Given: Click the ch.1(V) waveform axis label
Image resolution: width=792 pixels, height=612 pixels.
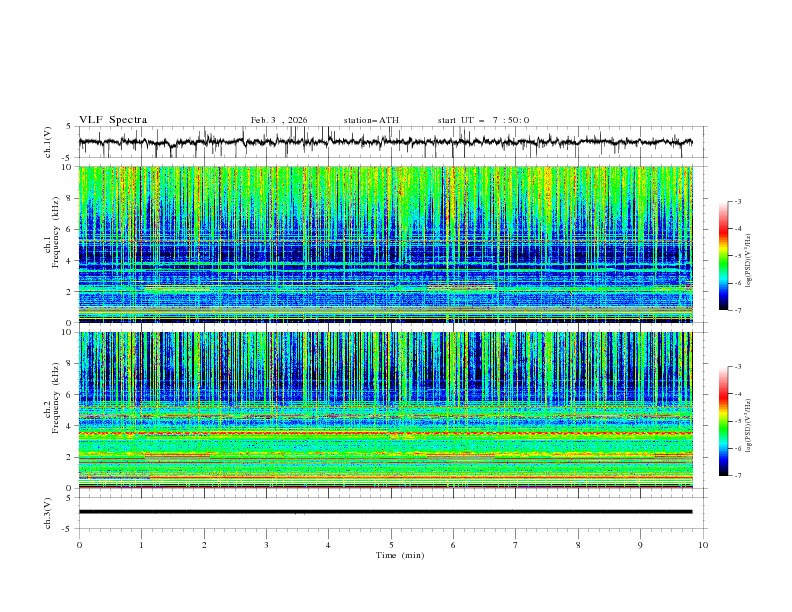Looking at the screenshot, I should pos(49,142).
